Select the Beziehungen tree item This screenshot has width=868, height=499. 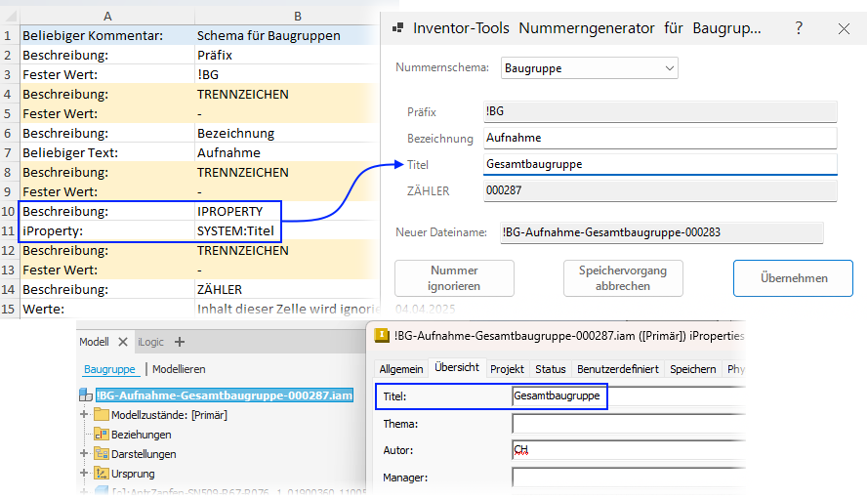(x=142, y=435)
